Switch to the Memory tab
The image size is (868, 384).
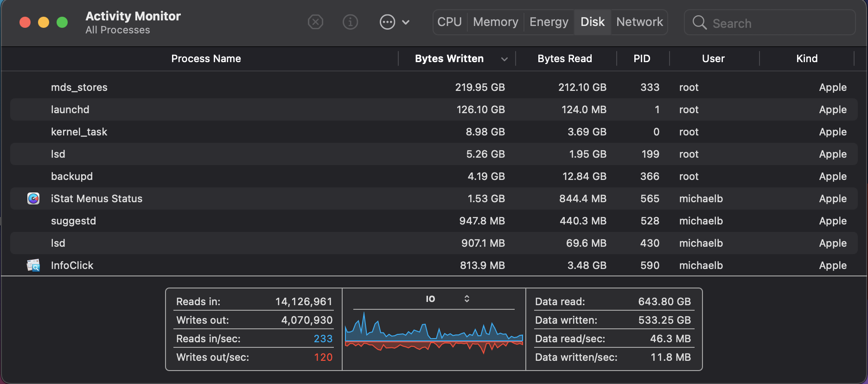pos(495,22)
